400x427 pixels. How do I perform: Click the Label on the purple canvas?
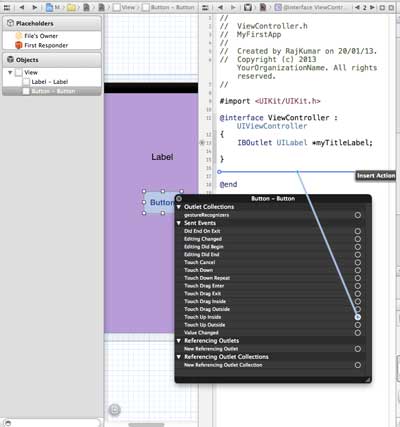coord(162,157)
